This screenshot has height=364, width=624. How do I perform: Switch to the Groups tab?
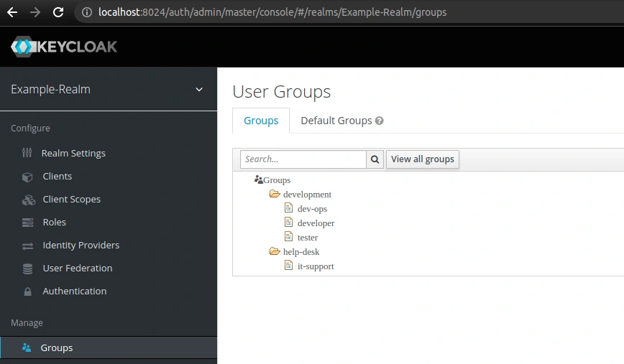pos(261,121)
